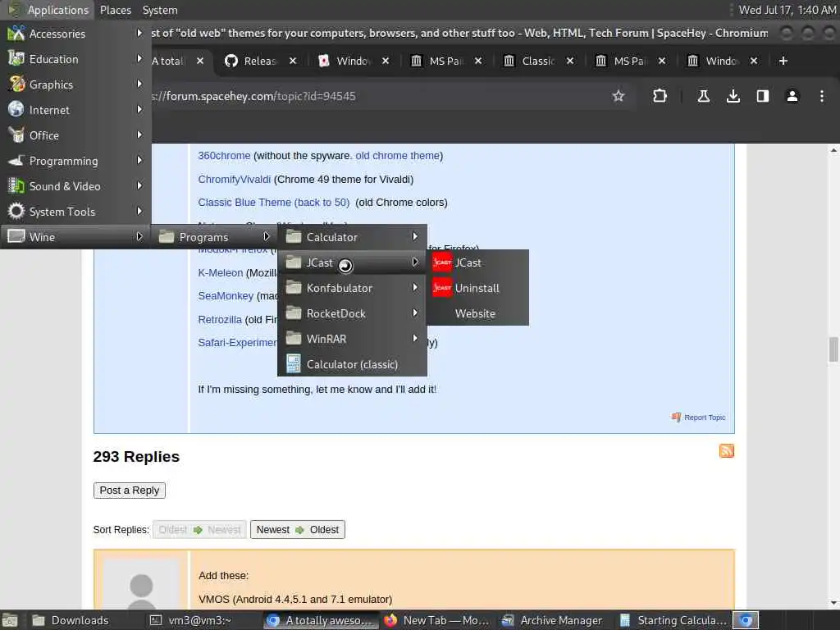This screenshot has width=840, height=630.
Task: Open the JCast Website entry
Action: tap(478, 313)
